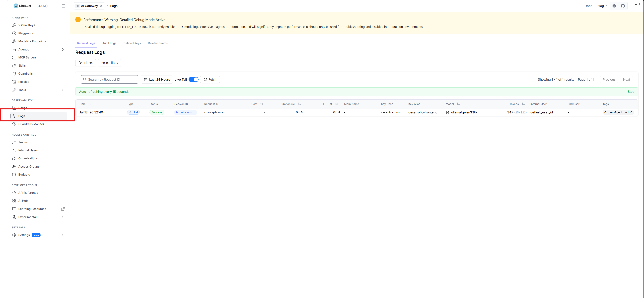Screen dimensions: 644x298
Task: Open the notifications bell
Action: point(636,6)
